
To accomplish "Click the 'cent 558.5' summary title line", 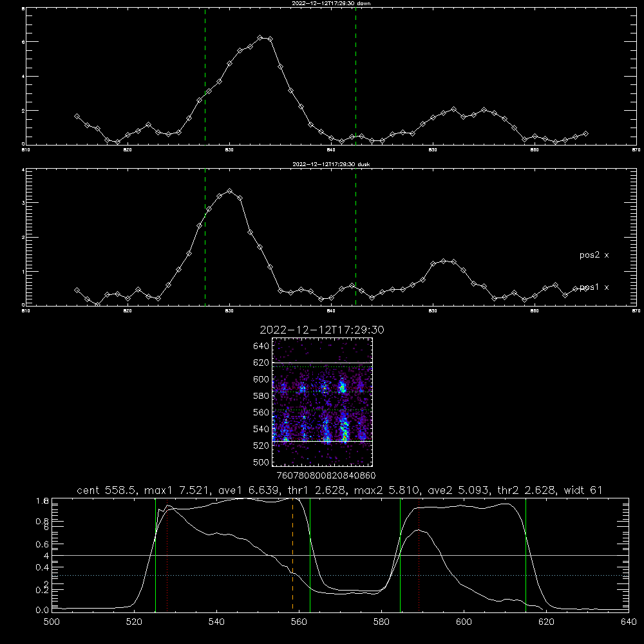I will [x=339, y=490].
